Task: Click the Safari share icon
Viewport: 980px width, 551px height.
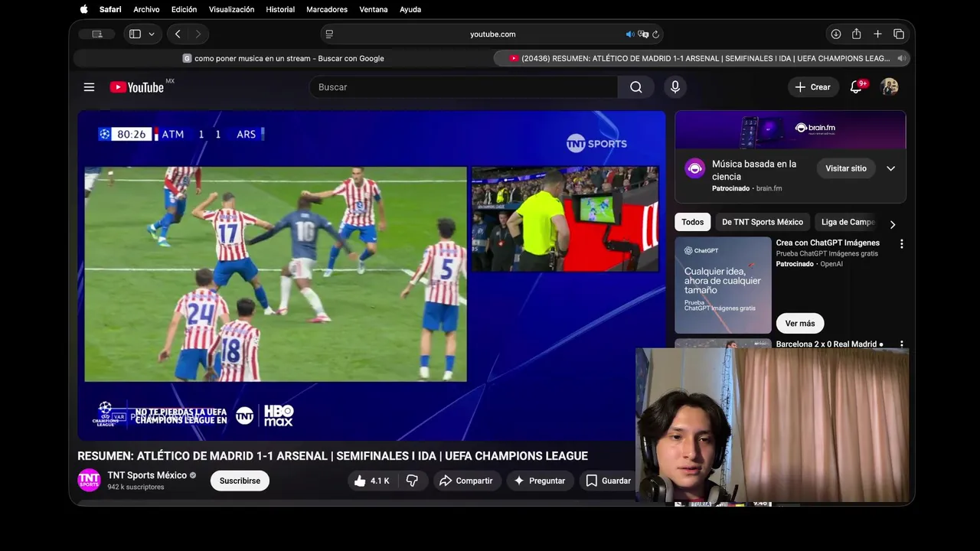Action: coord(857,34)
